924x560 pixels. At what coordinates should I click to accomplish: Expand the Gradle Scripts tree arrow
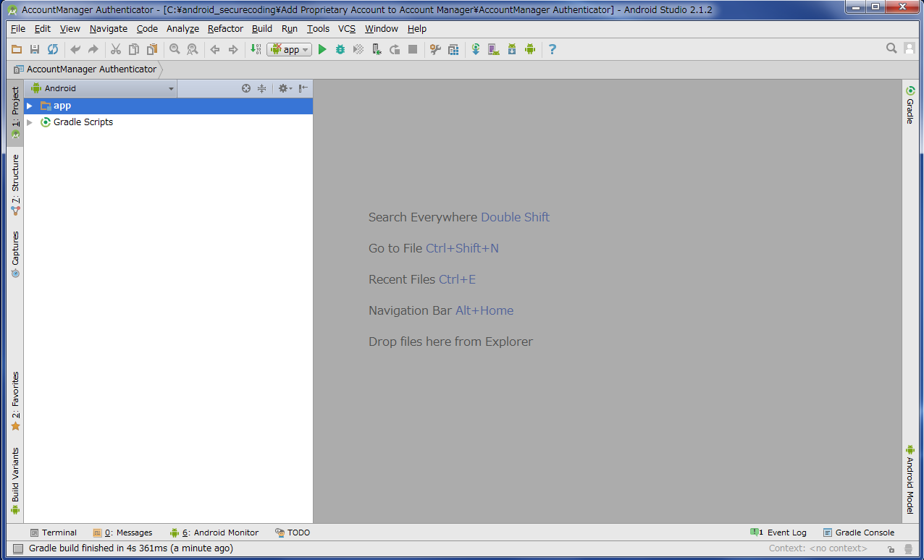pyautogui.click(x=30, y=122)
